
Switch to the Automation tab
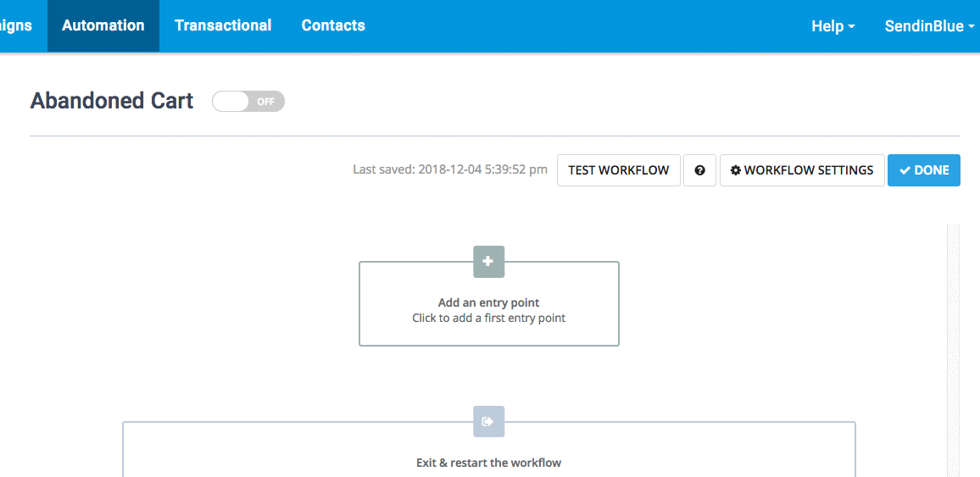[103, 25]
